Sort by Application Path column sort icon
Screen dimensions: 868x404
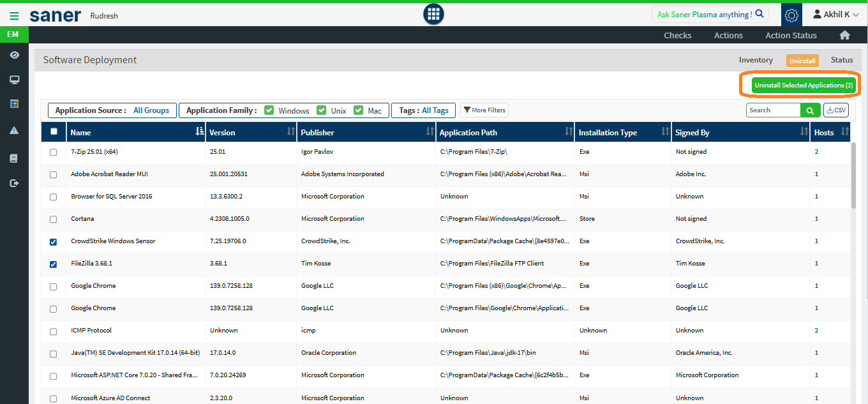[569, 131]
